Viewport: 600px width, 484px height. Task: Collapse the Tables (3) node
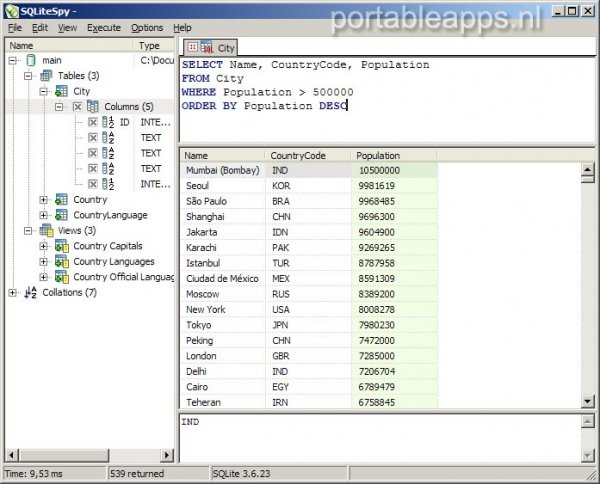28,76
